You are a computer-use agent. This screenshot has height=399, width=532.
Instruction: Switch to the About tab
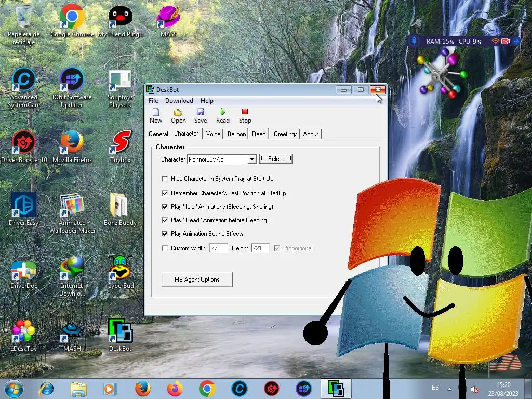click(311, 134)
